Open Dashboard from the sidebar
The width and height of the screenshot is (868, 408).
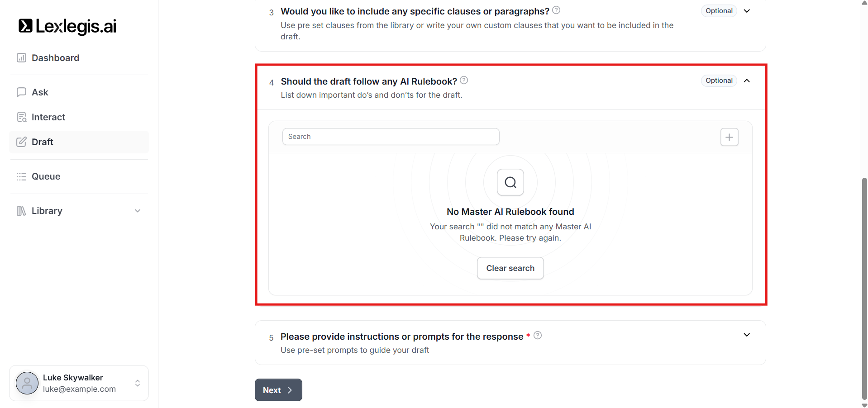[55, 58]
